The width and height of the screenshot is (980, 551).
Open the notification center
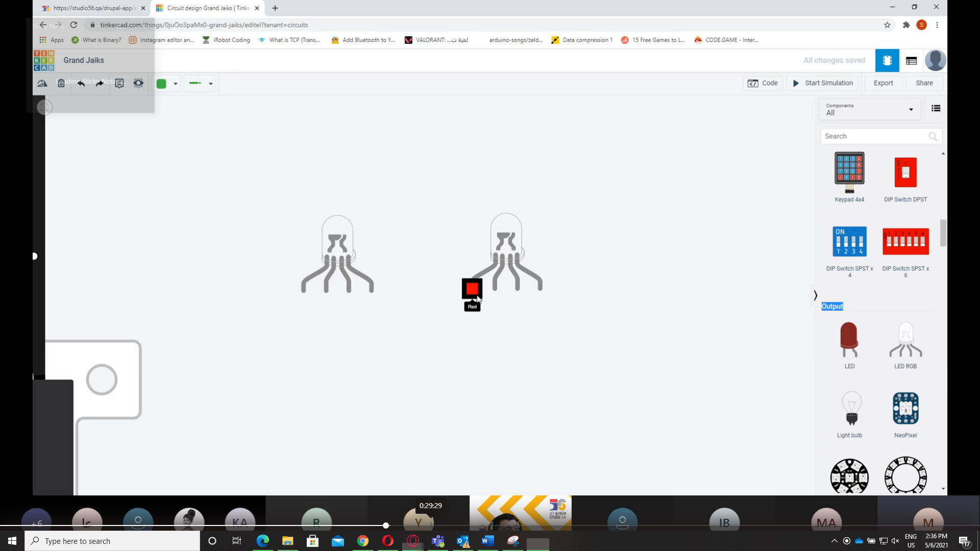pyautogui.click(x=964, y=541)
